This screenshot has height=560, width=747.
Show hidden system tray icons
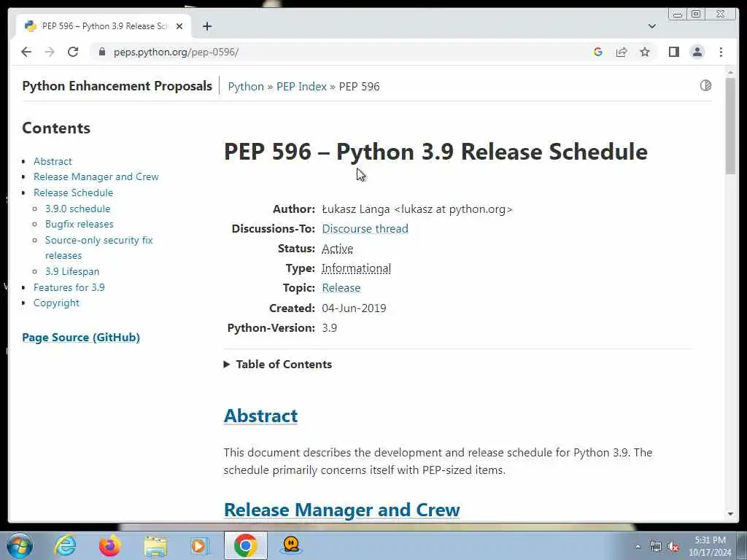pos(638,546)
